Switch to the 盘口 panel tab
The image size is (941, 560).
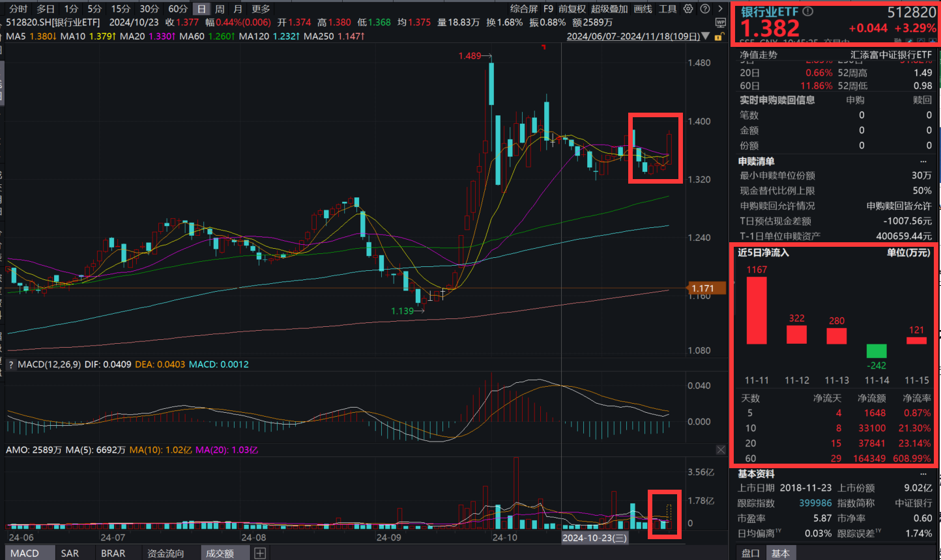point(751,553)
